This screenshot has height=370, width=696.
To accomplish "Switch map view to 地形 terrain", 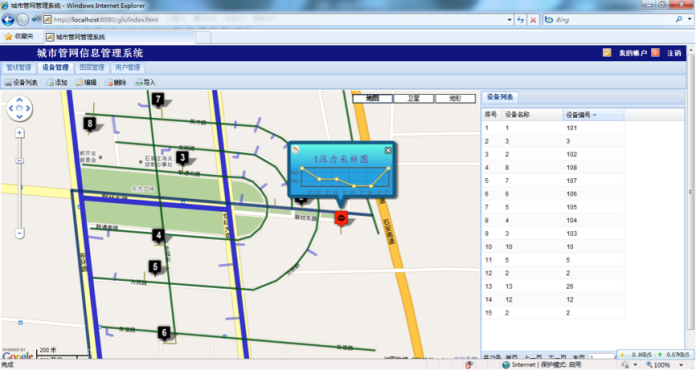I will 455,98.
